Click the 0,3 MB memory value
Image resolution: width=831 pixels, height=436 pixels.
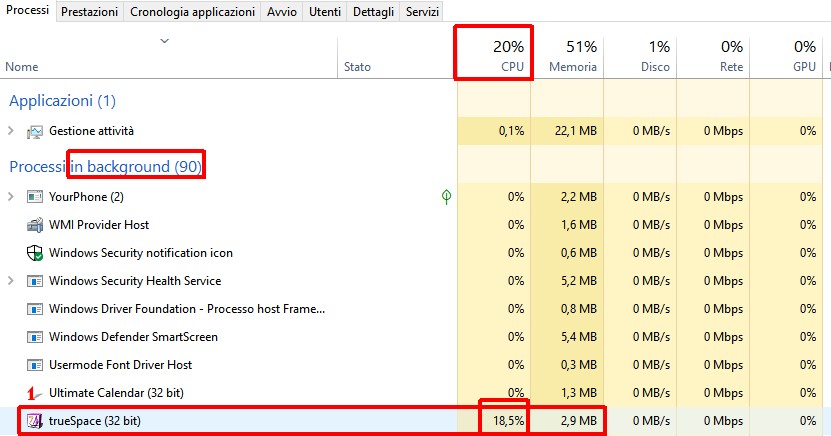[x=579, y=365]
